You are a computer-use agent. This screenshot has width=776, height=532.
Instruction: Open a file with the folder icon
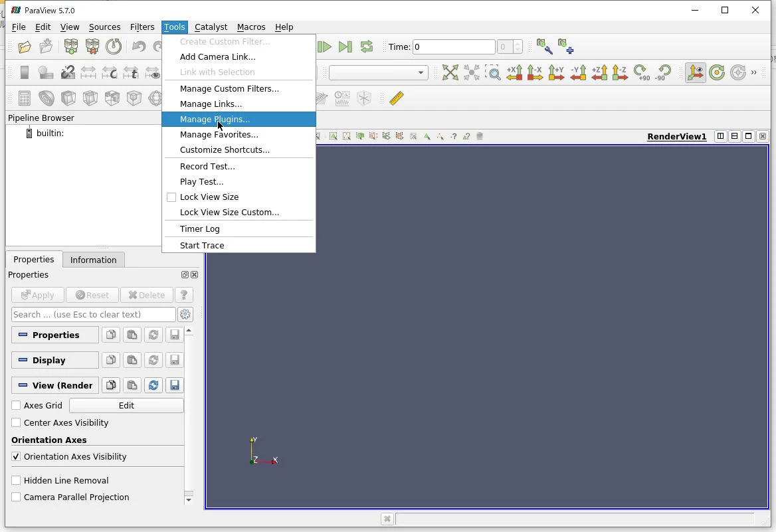[24, 47]
